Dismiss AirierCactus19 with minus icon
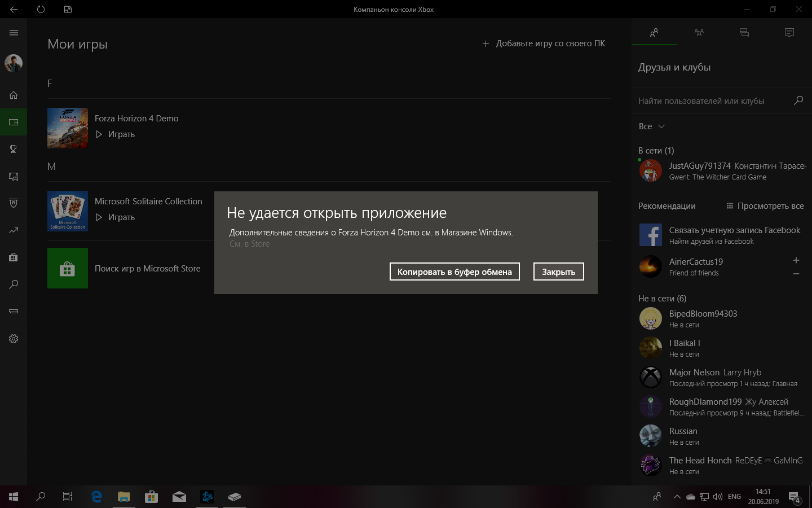Screen dimensions: 812x508 [x=796, y=274]
